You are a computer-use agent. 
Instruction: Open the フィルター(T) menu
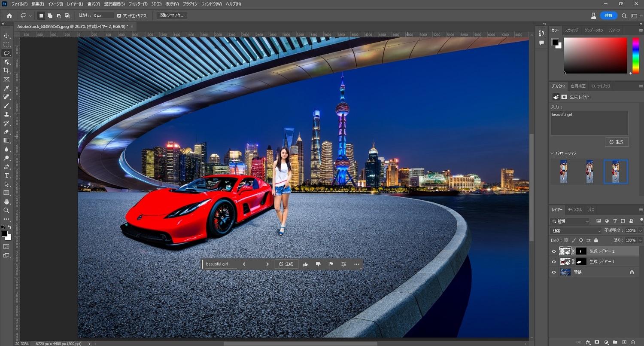click(x=139, y=4)
